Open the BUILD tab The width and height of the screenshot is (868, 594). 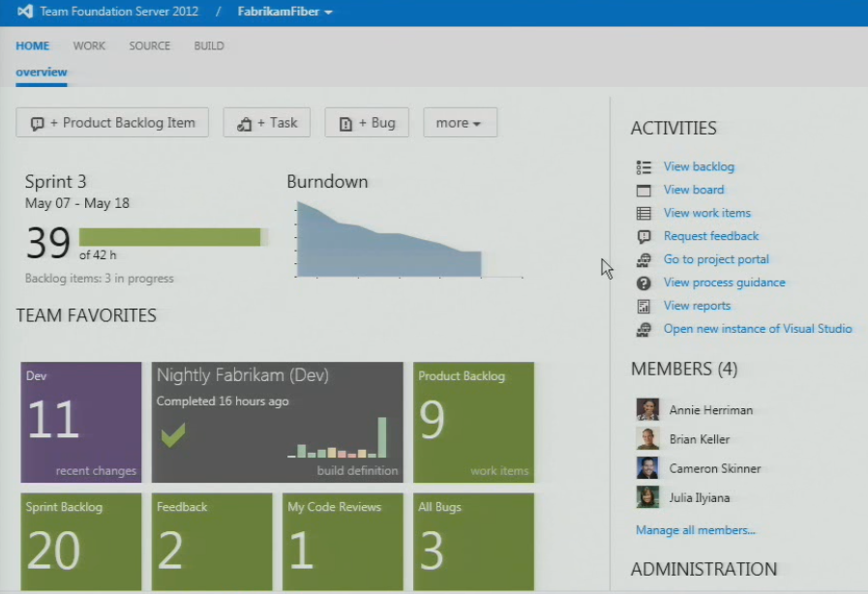pyautogui.click(x=209, y=45)
